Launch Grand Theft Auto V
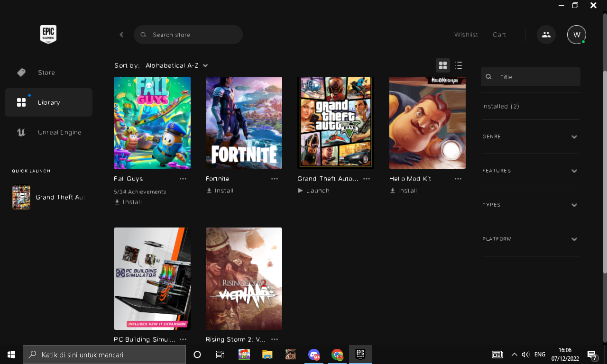 (313, 191)
